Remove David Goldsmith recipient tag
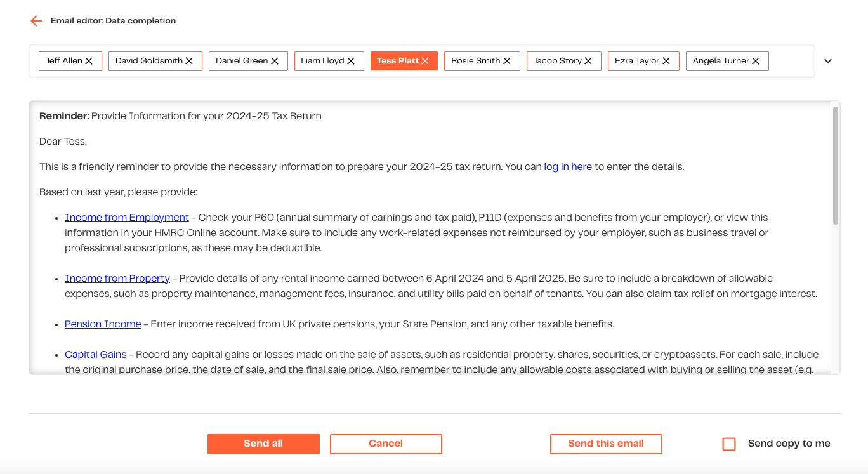This screenshot has height=474, width=868. [x=189, y=61]
